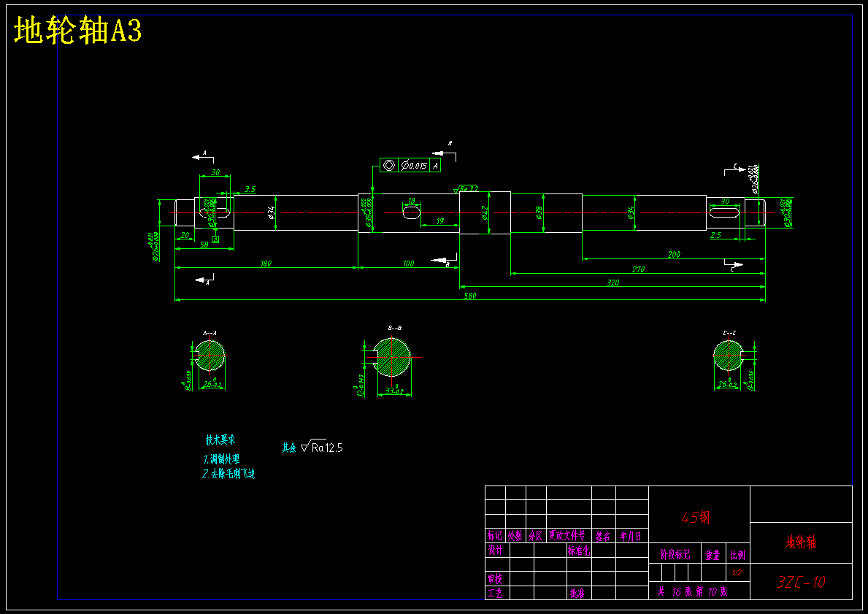Select the '270' dimension value

[x=638, y=269]
